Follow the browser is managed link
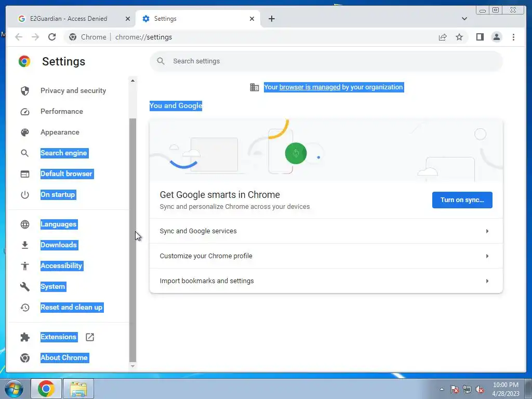The width and height of the screenshot is (532, 399). [x=310, y=87]
